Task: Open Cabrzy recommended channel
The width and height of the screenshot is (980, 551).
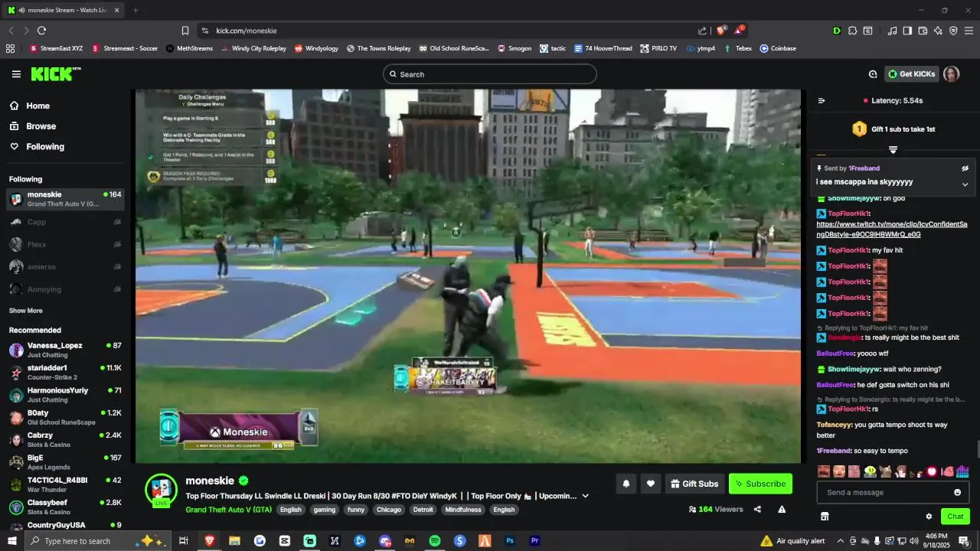Action: click(x=64, y=439)
